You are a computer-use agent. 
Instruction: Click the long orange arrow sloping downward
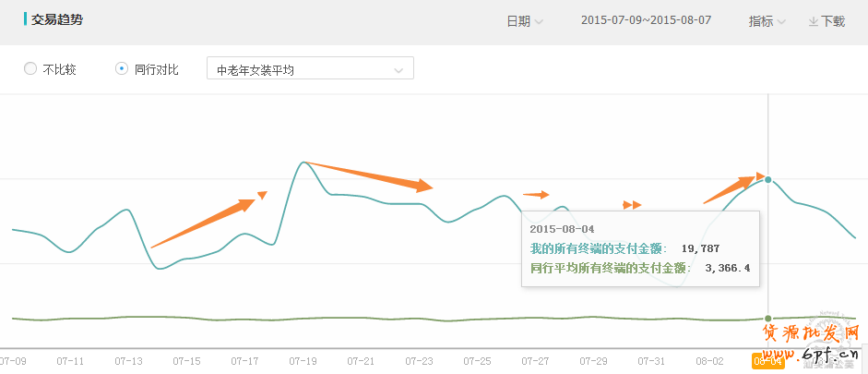coord(369,175)
